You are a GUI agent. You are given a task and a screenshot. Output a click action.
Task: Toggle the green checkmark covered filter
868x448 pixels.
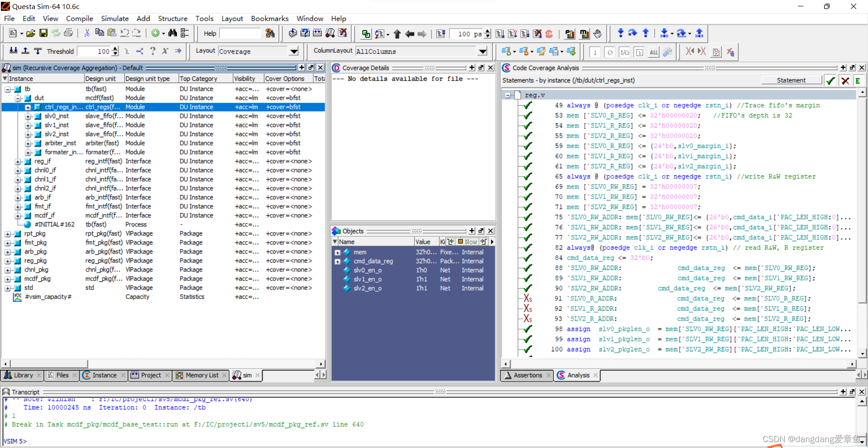pyautogui.click(x=830, y=80)
